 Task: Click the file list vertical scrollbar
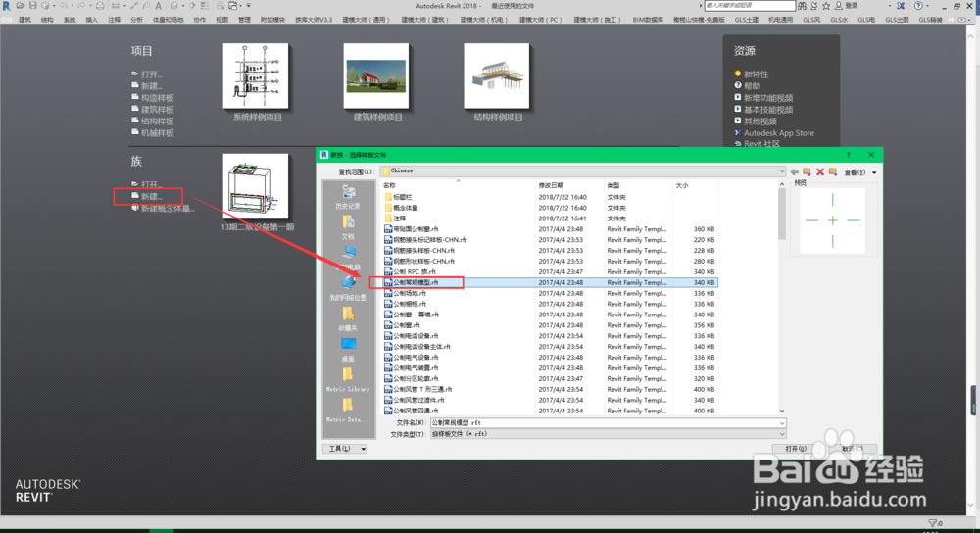(x=782, y=214)
